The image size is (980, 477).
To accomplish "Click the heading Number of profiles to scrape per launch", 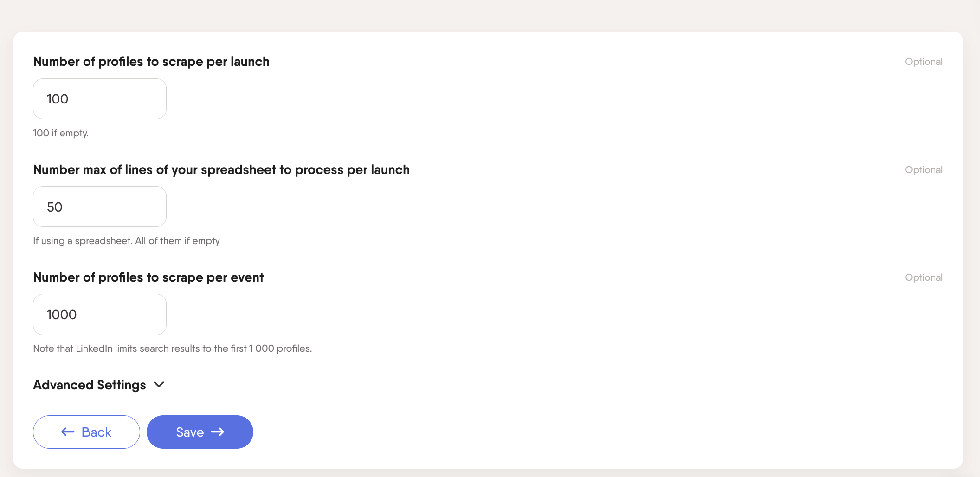I will tap(151, 61).
